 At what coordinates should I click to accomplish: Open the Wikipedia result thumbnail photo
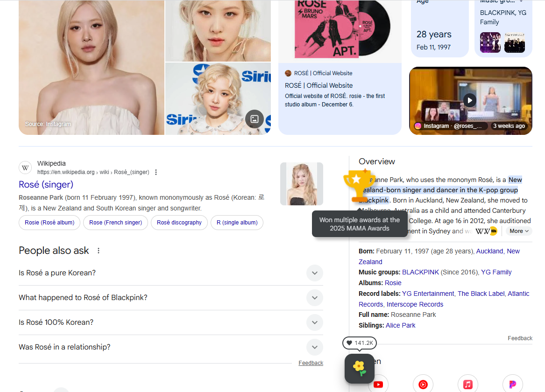click(x=301, y=184)
